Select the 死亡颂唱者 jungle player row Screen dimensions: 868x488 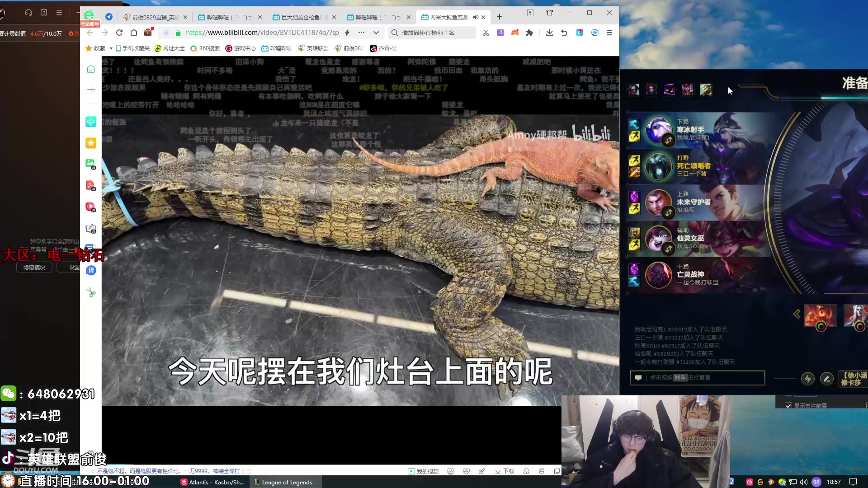698,166
